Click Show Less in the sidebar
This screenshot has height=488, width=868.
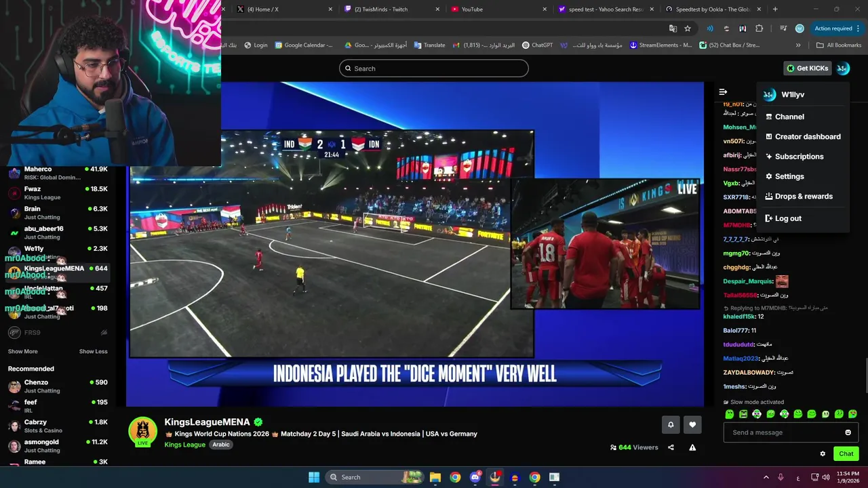click(93, 351)
